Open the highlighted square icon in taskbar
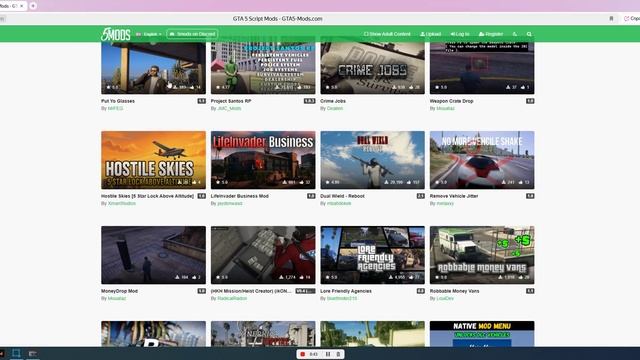Viewport: 640px width, 360px height. [x=16, y=353]
